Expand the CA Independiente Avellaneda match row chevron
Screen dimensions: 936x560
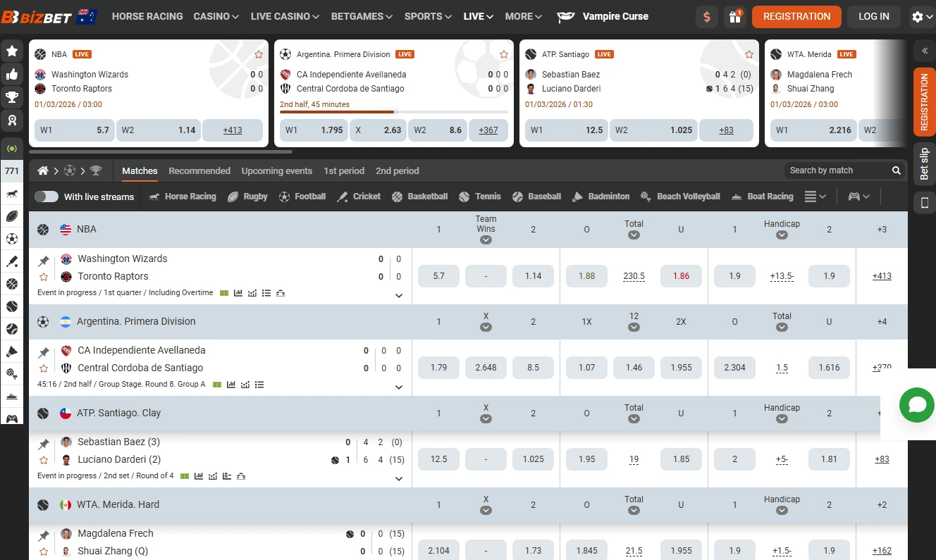(x=398, y=387)
